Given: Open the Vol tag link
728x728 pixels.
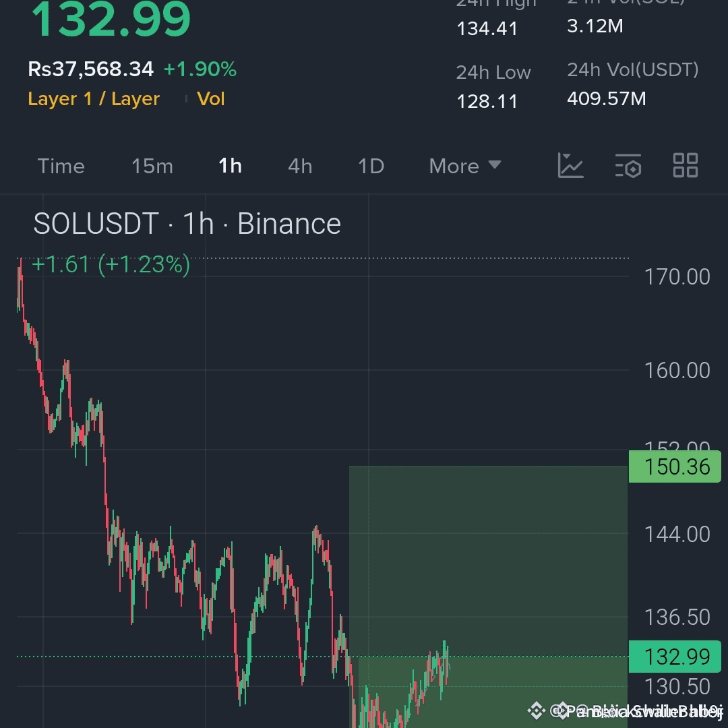Looking at the screenshot, I should 211,99.
